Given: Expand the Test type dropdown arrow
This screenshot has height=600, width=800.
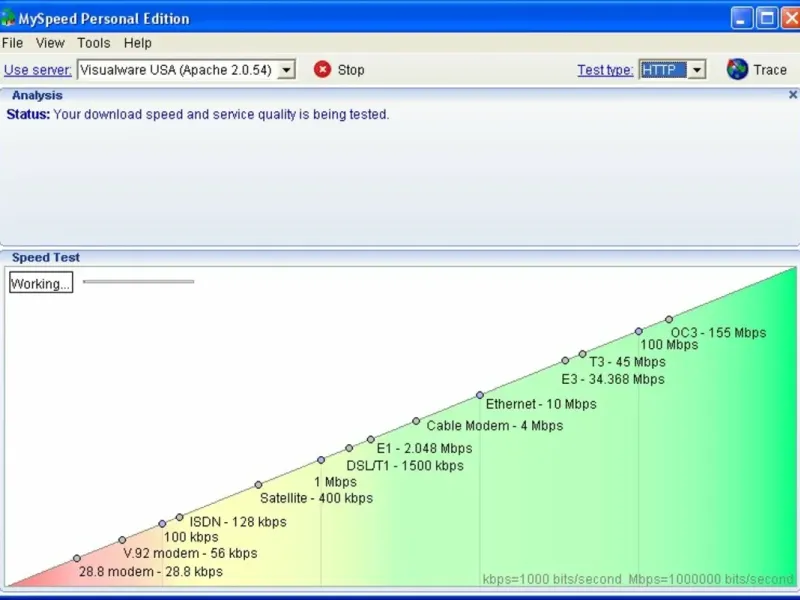Looking at the screenshot, I should tap(696, 69).
